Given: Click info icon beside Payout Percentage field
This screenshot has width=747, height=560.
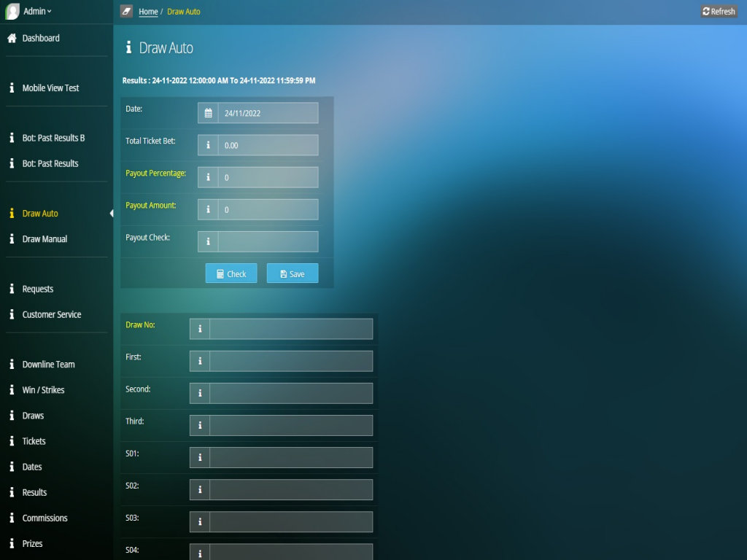Looking at the screenshot, I should point(208,177).
